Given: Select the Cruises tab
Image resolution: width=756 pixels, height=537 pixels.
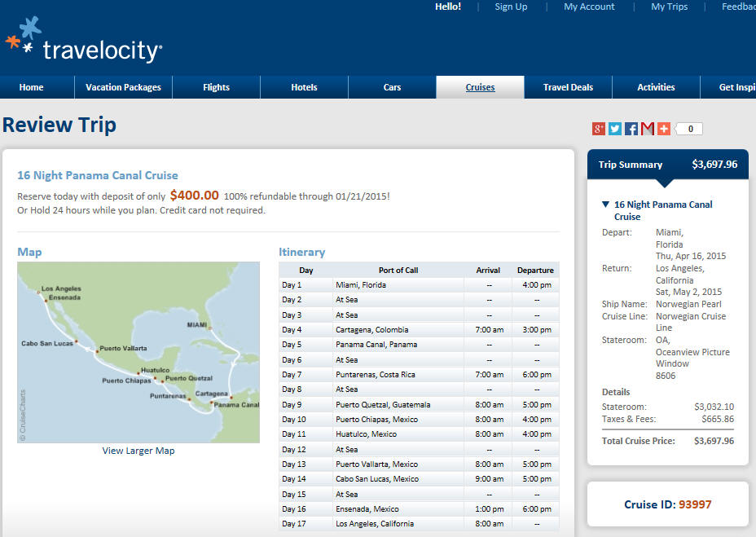Looking at the screenshot, I should point(480,87).
